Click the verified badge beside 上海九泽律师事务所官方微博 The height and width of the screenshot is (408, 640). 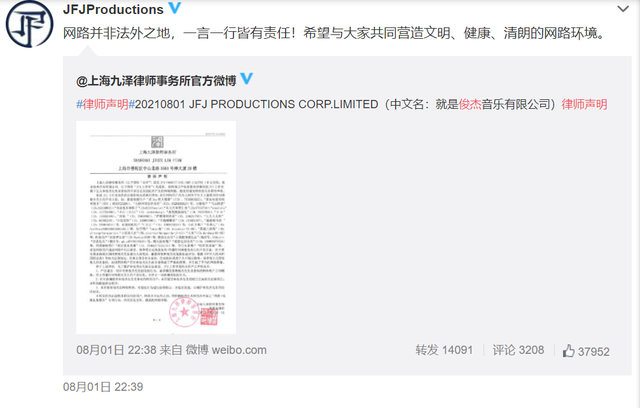click(246, 78)
